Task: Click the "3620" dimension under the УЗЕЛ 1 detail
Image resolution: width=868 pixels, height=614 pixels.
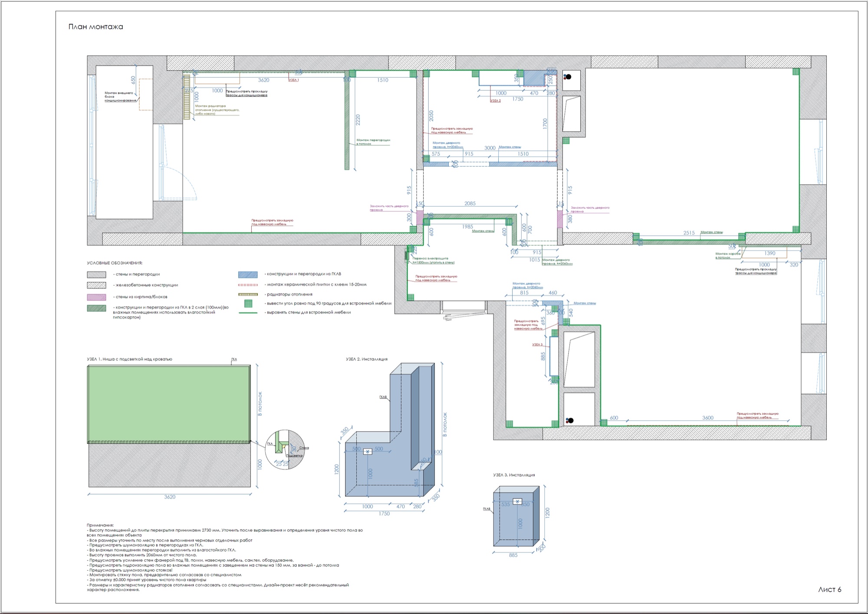Action: click(170, 497)
